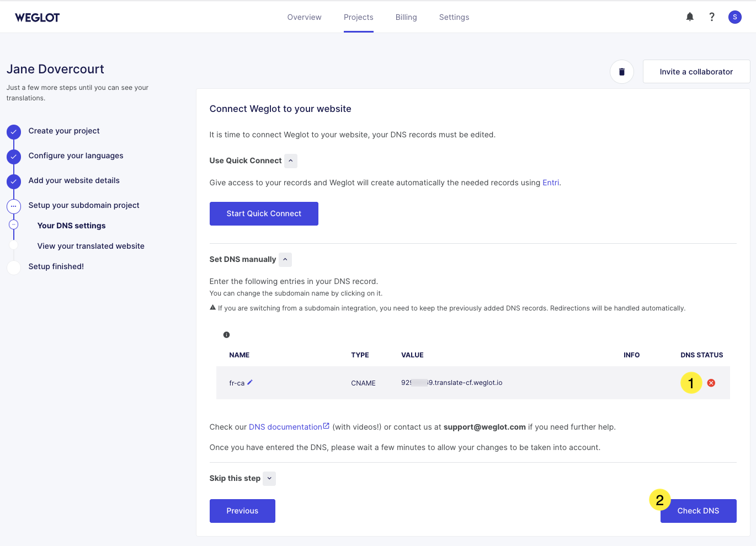Select the Configure your languages step
The image size is (756, 546).
(76, 156)
